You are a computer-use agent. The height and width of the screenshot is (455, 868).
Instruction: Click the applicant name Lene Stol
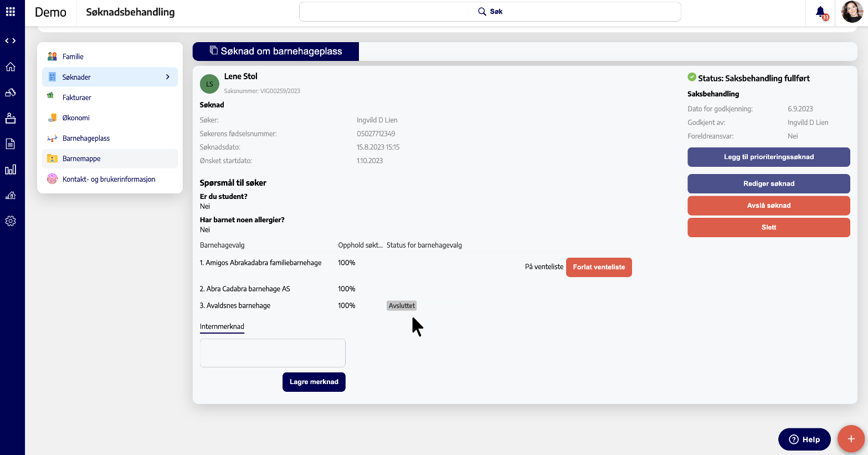[241, 76]
